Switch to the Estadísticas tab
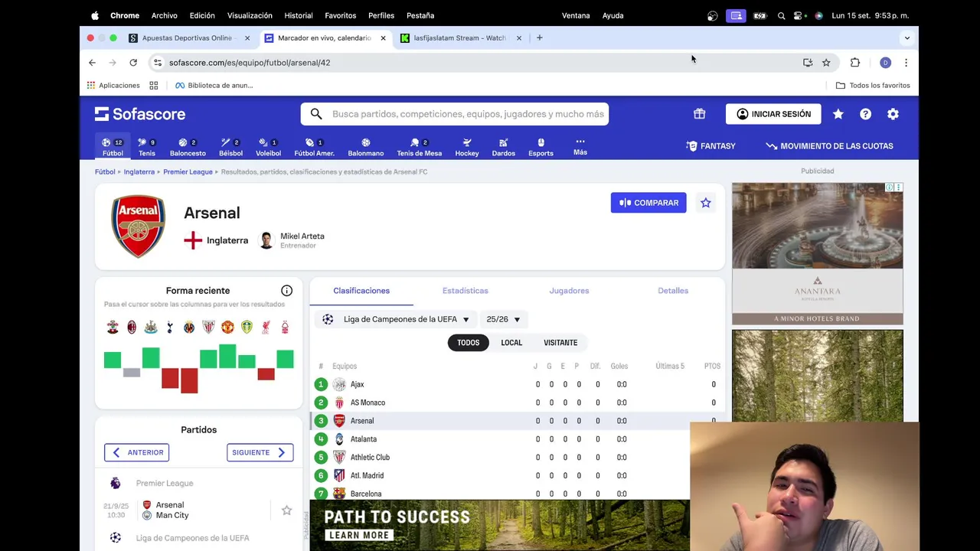Image resolution: width=980 pixels, height=551 pixels. click(465, 291)
